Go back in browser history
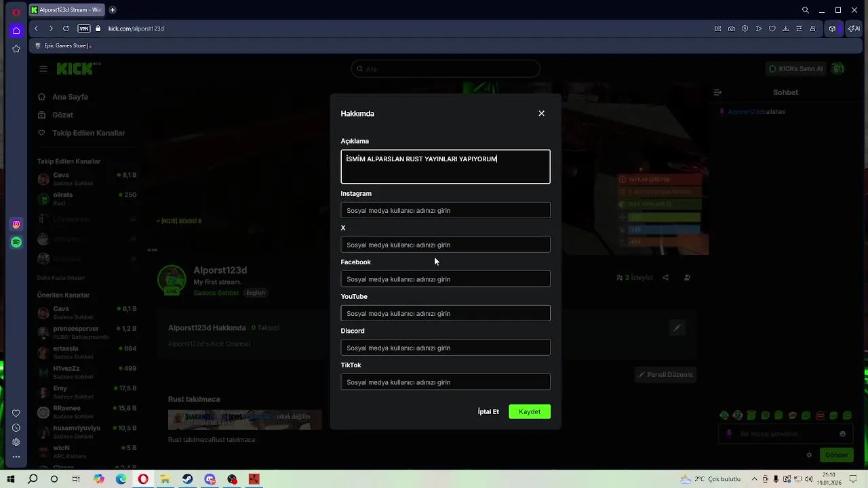This screenshot has width=868, height=488. [37, 28]
